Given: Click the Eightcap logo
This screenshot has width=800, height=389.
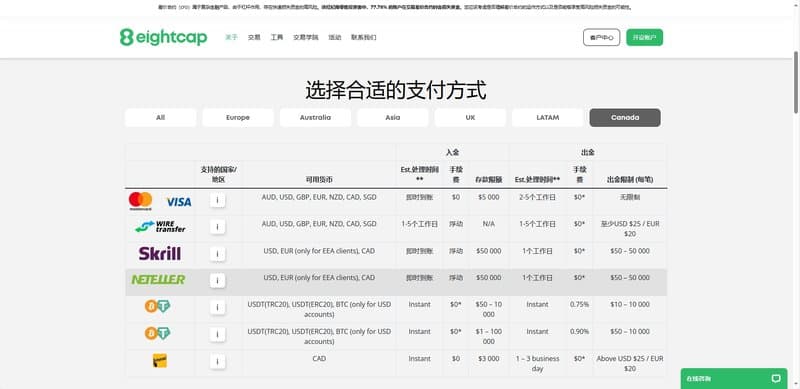Looking at the screenshot, I should 163,37.
